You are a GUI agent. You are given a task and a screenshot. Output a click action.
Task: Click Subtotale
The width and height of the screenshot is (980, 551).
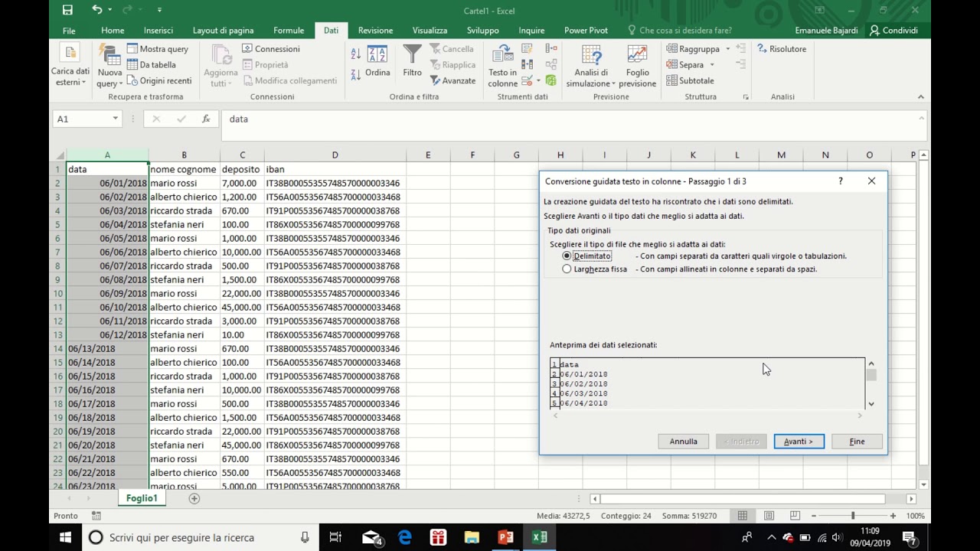click(x=691, y=80)
